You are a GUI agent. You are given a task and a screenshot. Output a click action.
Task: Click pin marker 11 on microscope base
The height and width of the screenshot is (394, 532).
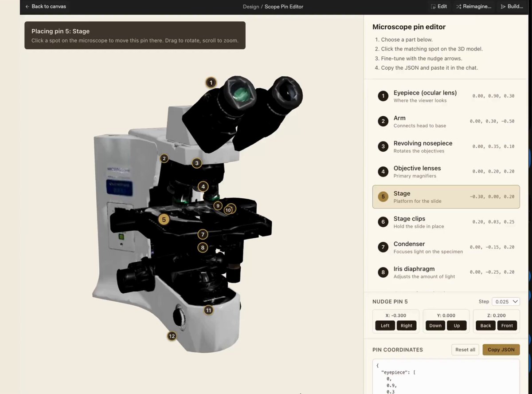click(208, 310)
